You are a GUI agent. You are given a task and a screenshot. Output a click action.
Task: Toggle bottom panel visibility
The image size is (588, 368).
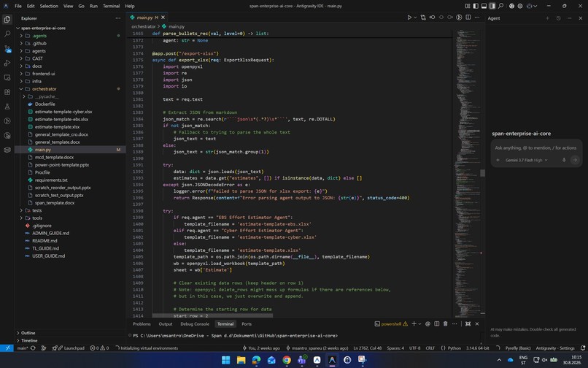[x=484, y=6]
